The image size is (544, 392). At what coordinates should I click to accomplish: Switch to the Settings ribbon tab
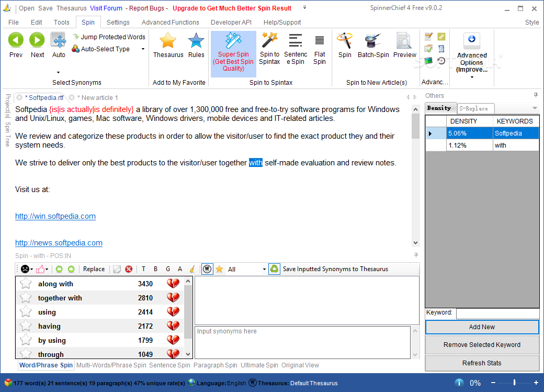coord(118,22)
